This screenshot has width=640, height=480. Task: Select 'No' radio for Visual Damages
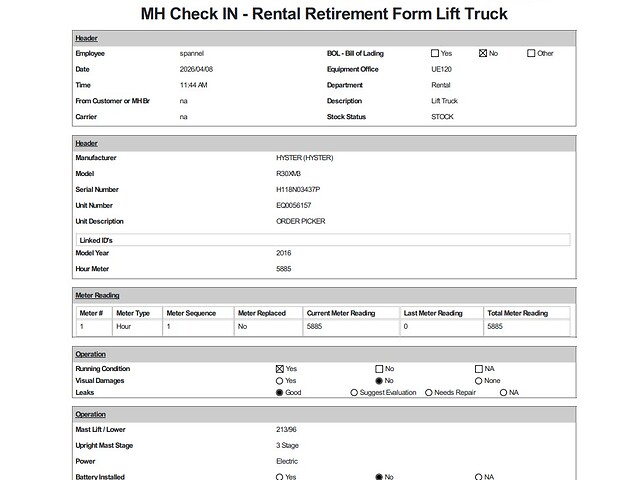pos(379,381)
